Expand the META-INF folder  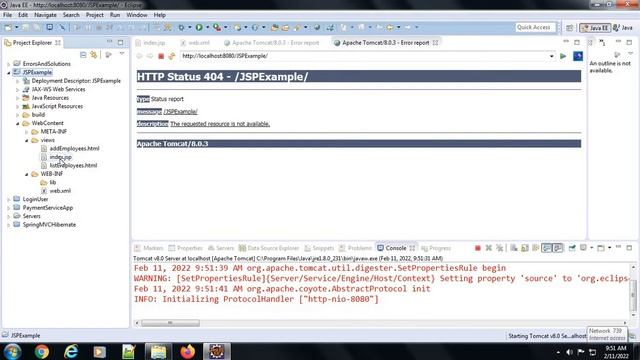pyautogui.click(x=27, y=132)
